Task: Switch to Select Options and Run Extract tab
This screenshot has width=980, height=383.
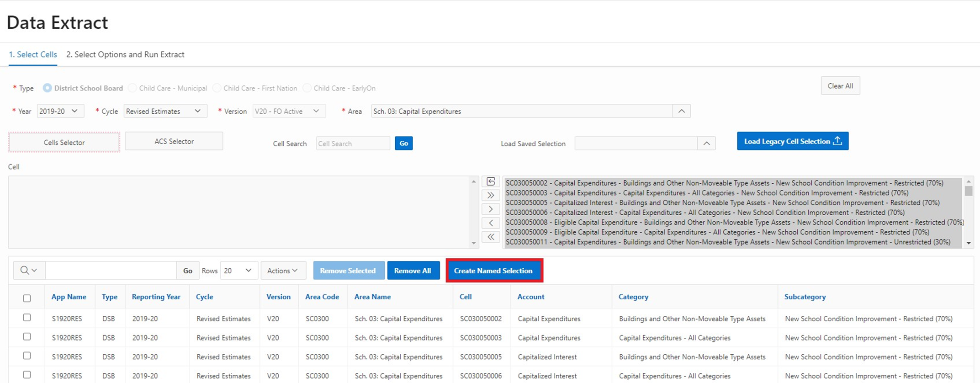Action: coord(125,54)
